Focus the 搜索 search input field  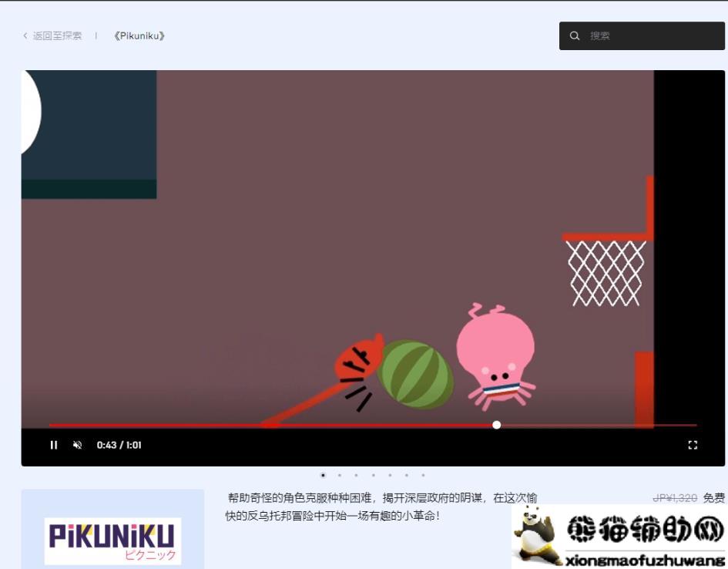[x=651, y=36]
